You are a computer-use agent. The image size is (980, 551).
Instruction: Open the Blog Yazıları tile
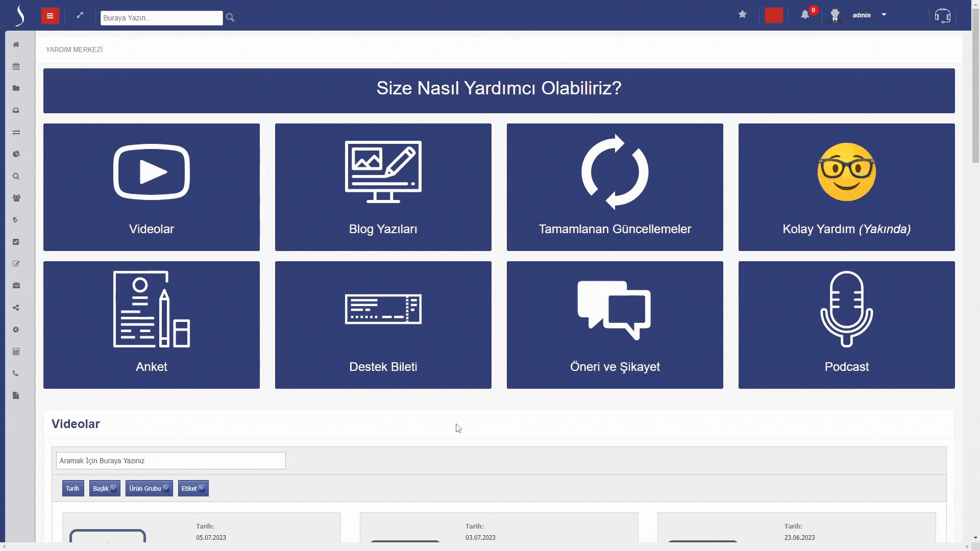pos(383,187)
